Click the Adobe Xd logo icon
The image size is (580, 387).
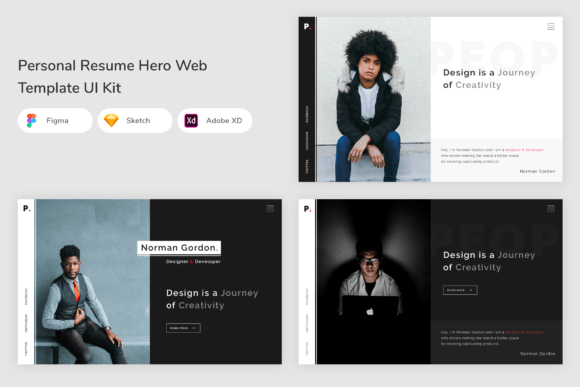click(191, 121)
